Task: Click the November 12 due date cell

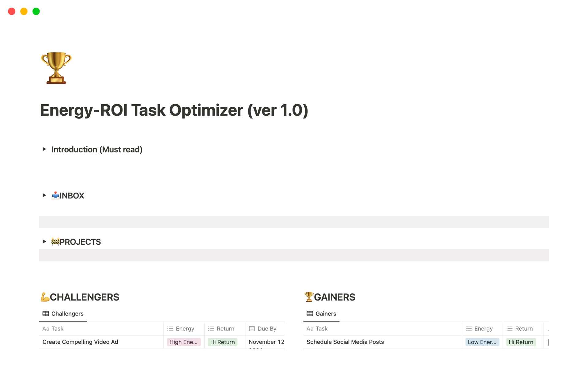Action: tap(266, 342)
